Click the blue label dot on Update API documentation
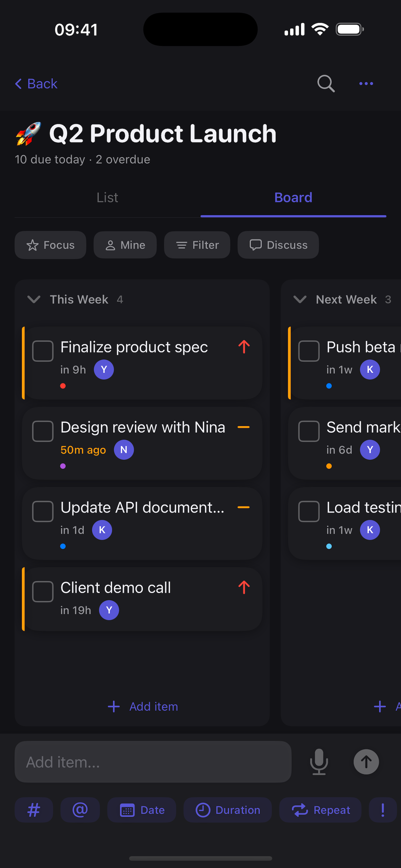Image resolution: width=401 pixels, height=868 pixels. [63, 546]
